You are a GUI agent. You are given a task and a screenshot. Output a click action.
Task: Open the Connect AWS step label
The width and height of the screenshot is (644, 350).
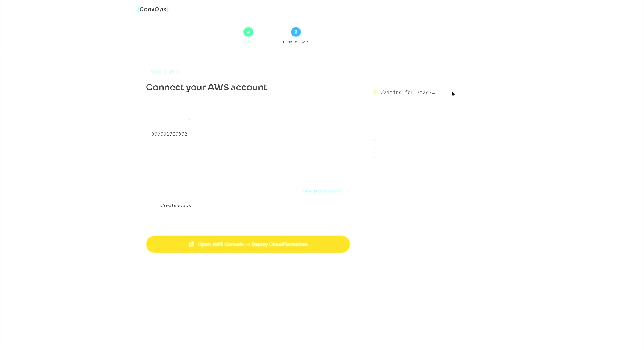point(296,42)
